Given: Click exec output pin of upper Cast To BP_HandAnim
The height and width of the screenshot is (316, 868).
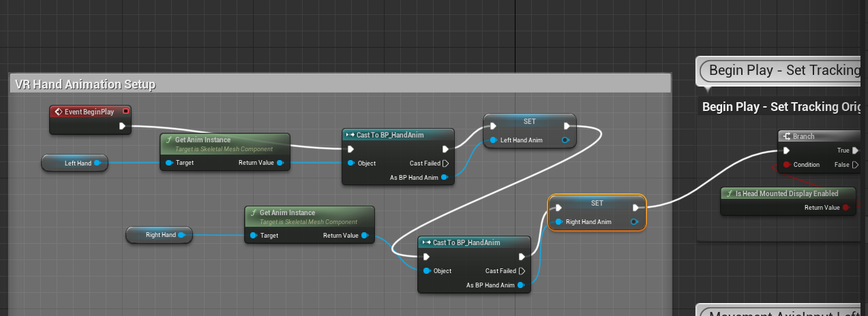Looking at the screenshot, I should (445, 149).
